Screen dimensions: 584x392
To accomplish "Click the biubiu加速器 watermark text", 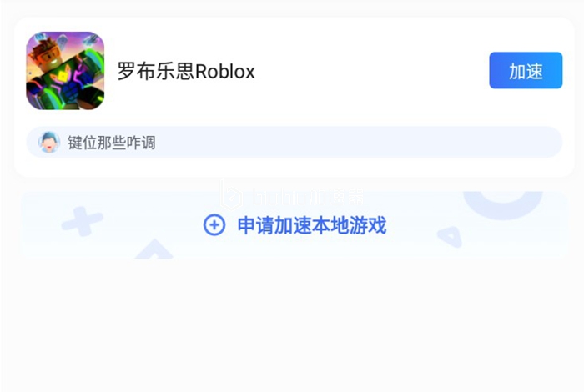I will (x=309, y=197).
